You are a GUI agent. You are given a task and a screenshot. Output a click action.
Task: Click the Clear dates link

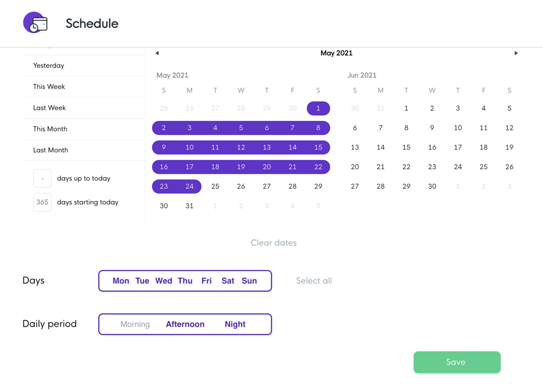coord(273,243)
